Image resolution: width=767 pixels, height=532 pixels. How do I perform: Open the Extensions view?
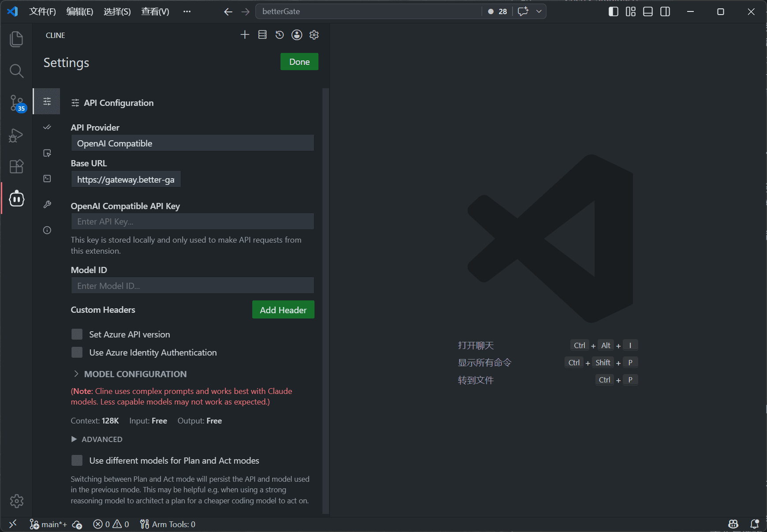click(16, 167)
